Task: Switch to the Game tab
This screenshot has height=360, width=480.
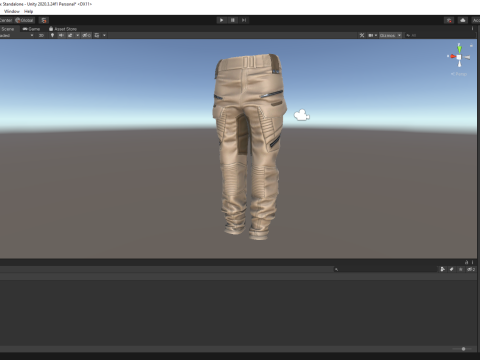Action: [31, 29]
